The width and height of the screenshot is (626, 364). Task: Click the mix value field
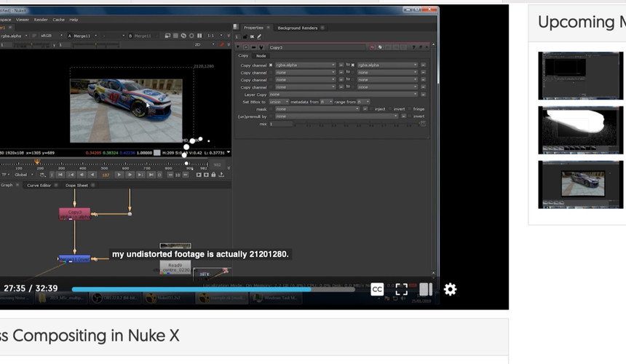(x=281, y=124)
